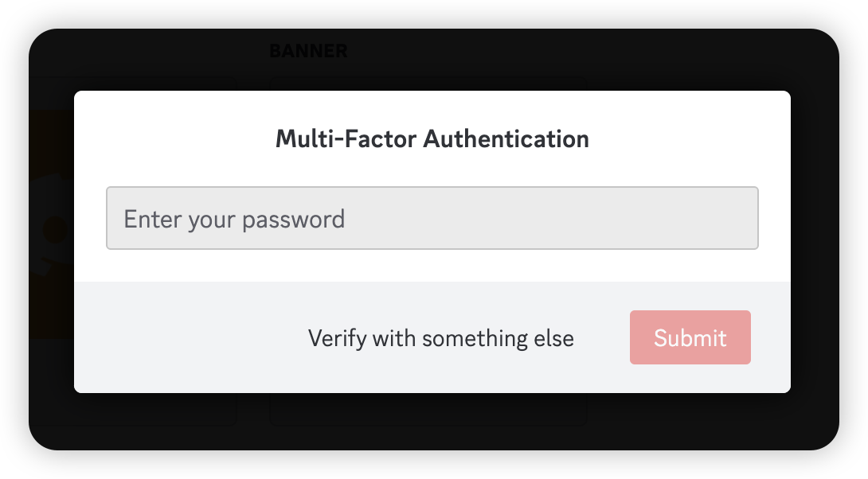The height and width of the screenshot is (479, 868).
Task: Click the dimmed panel under BANNER label
Action: [427, 83]
